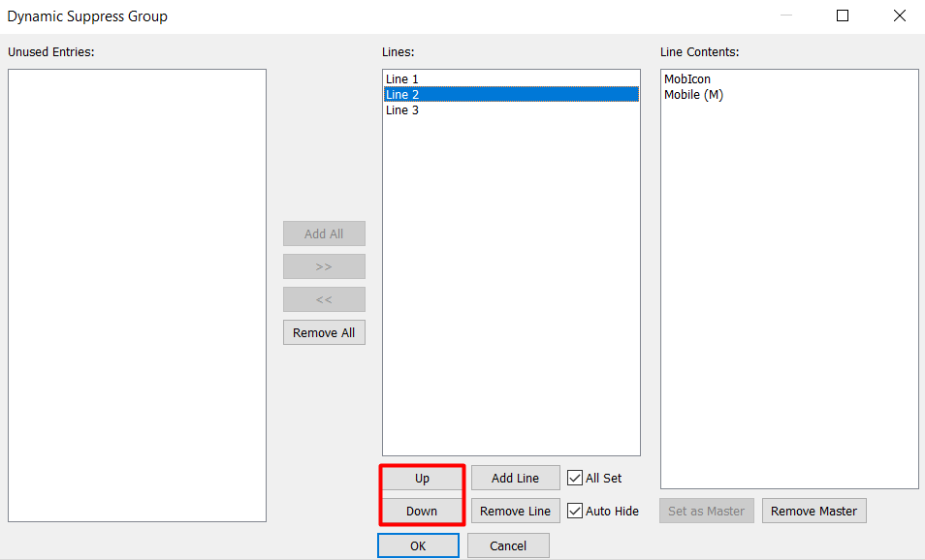Choose Line 3 from the Lines list
925x560 pixels.
pos(402,110)
